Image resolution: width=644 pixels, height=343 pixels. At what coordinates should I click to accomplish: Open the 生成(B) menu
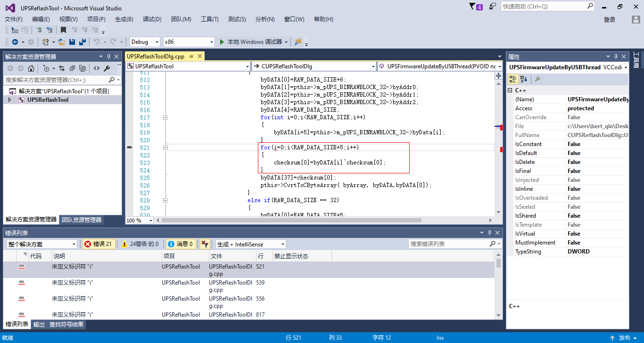pyautogui.click(x=124, y=19)
